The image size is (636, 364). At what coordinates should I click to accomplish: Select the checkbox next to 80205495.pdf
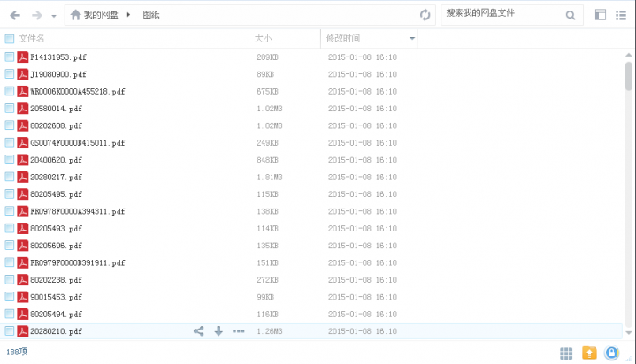click(10, 194)
